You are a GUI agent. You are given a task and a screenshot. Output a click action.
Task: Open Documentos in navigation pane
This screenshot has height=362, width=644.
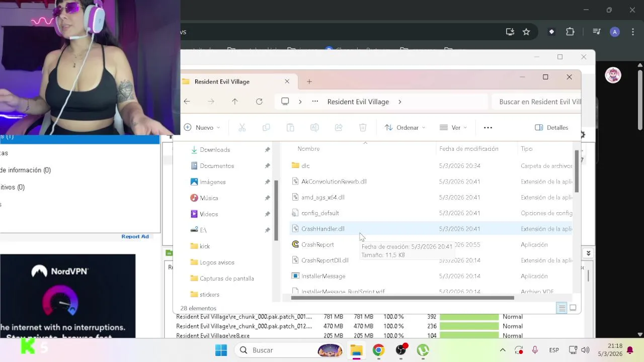217,166
